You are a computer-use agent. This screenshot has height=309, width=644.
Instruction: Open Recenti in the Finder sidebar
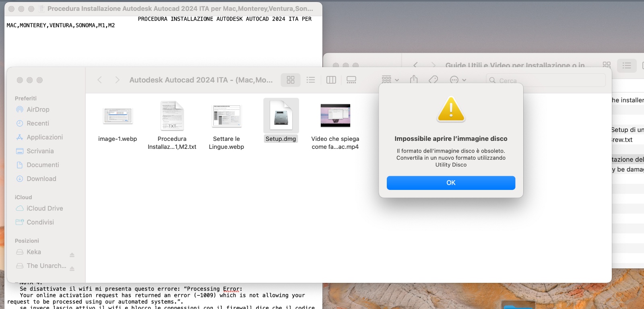tap(38, 123)
